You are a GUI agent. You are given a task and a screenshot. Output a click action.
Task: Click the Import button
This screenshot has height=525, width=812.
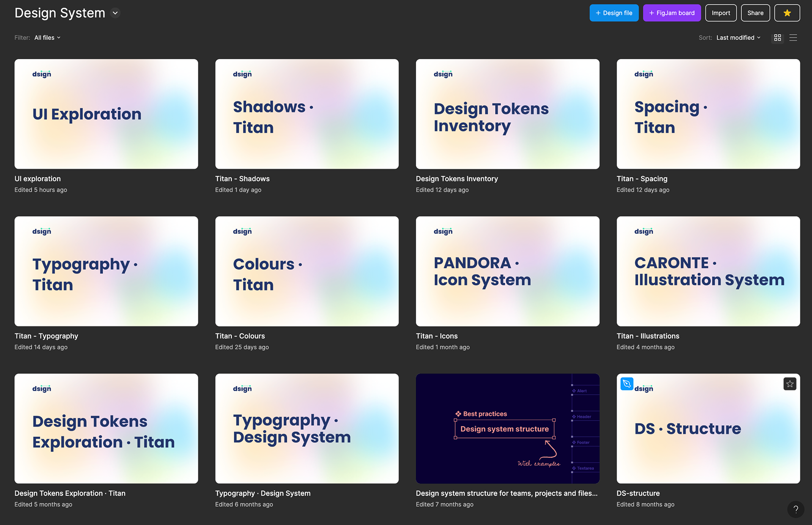point(721,13)
